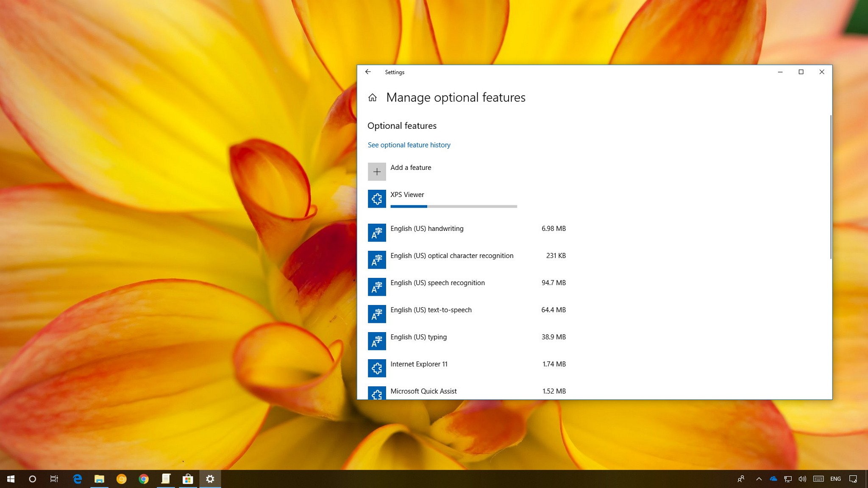The image size is (868, 488).
Task: Open the volume speaker icon
Action: [802, 479]
